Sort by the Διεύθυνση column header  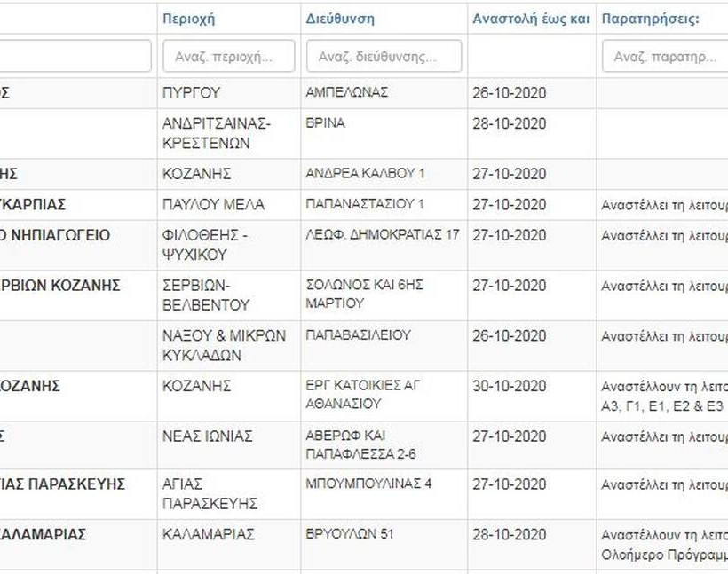[340, 19]
